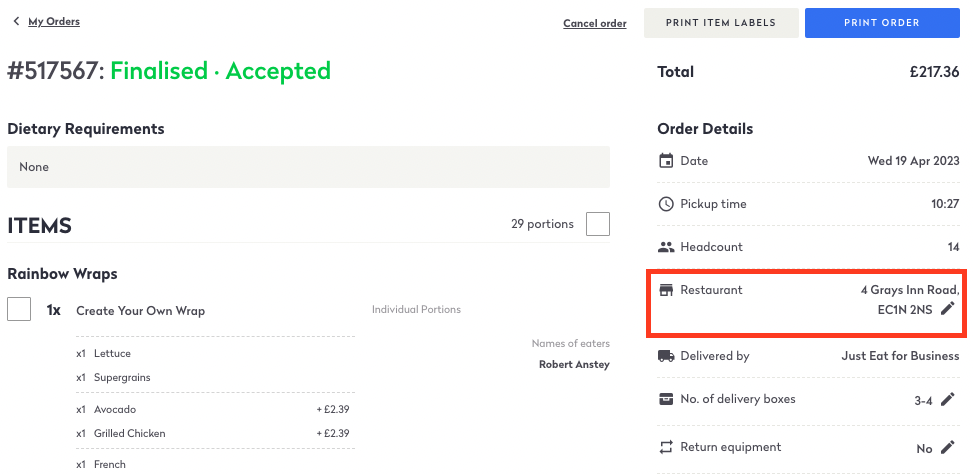This screenshot has height=474, width=973.
Task: Click the Rainbow Wraps section heading
Action: pos(62,273)
